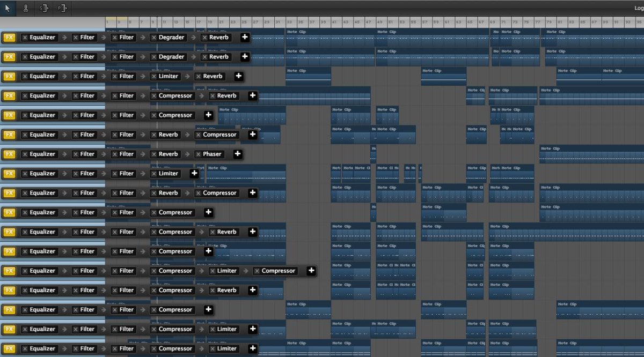Open the Phaser effect settings
Viewport: 644px width, 357px height.
pos(213,154)
